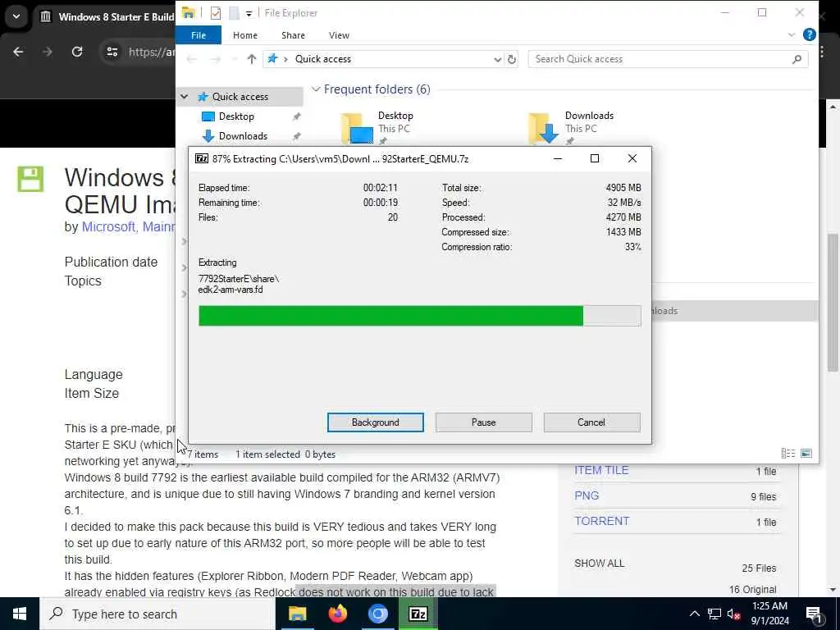
Task: Click taskbar search box
Action: point(157,614)
